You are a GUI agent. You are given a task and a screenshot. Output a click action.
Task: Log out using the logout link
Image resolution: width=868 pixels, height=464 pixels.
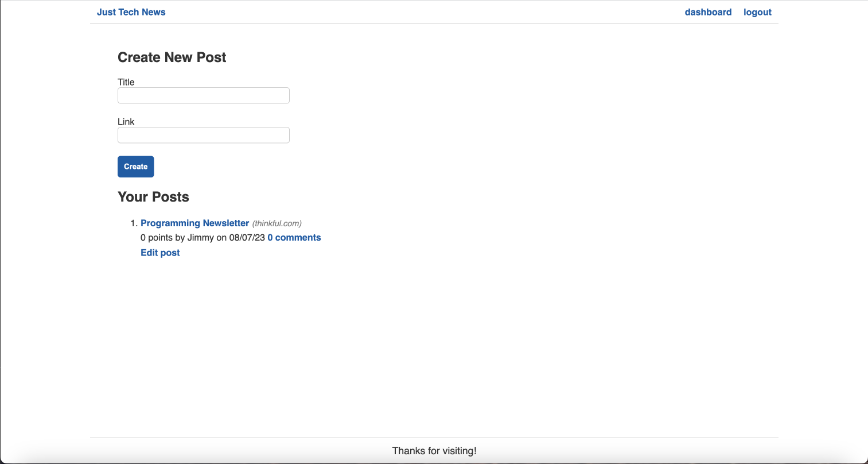[x=757, y=12]
